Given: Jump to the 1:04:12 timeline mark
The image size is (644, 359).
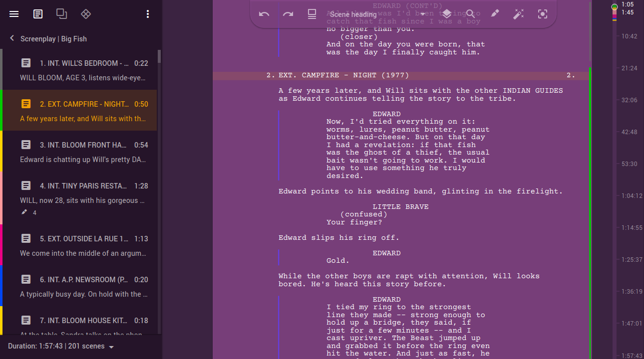Looking at the screenshot, I should tap(632, 196).
